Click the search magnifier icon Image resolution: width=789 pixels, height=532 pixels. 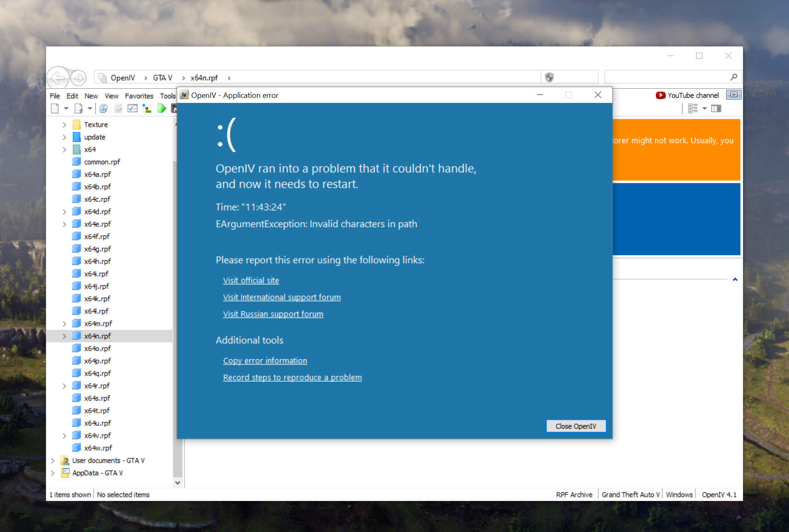[x=733, y=77]
